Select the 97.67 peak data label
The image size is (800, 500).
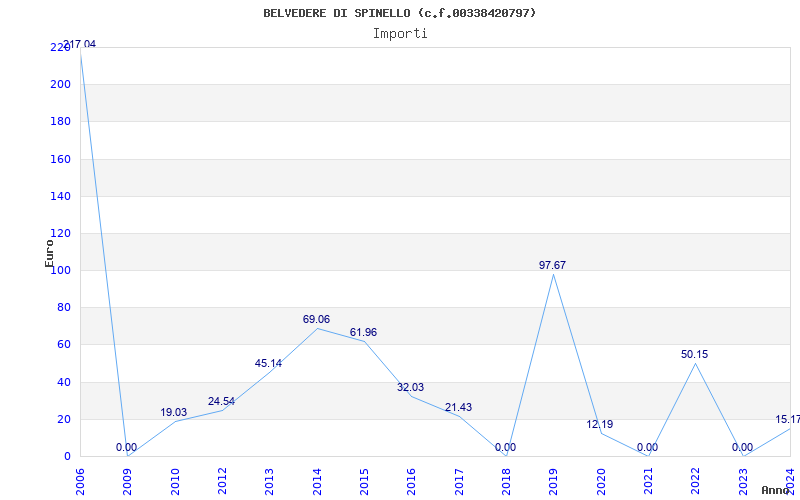553,265
